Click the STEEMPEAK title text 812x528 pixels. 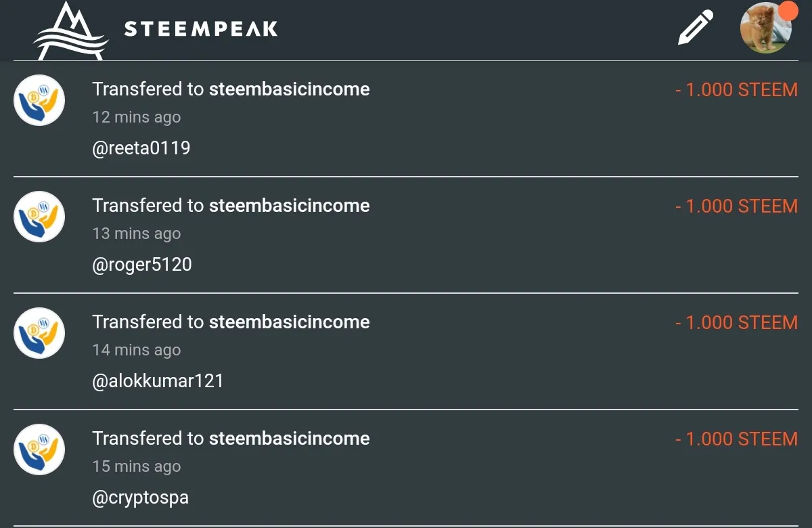coord(201,28)
